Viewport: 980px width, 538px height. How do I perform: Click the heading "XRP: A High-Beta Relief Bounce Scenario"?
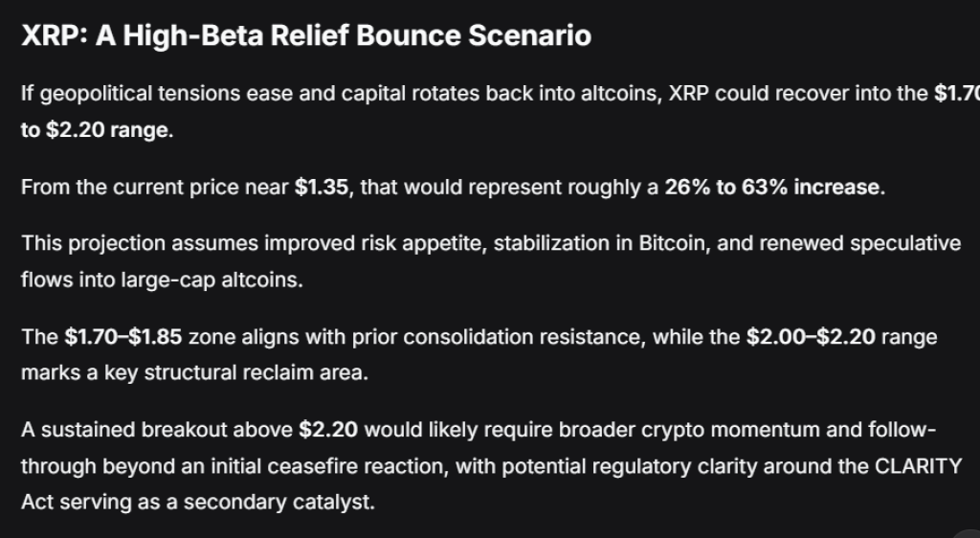306,36
